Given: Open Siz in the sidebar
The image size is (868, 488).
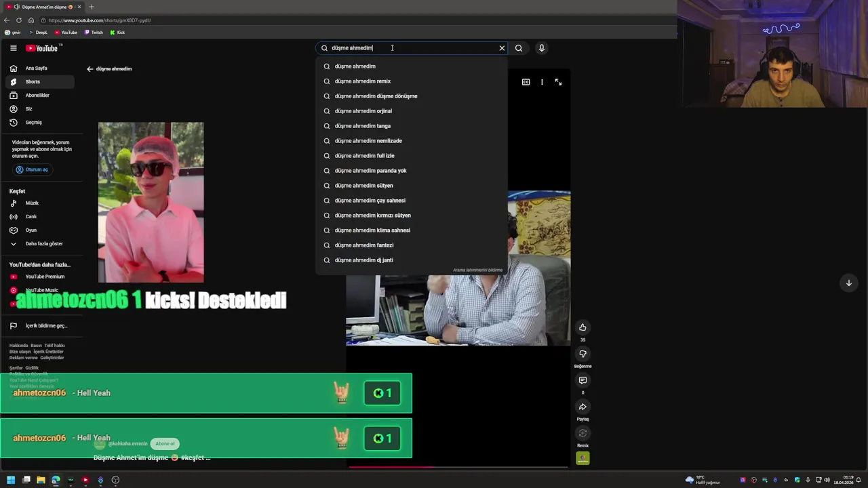Looking at the screenshot, I should pos(41,109).
